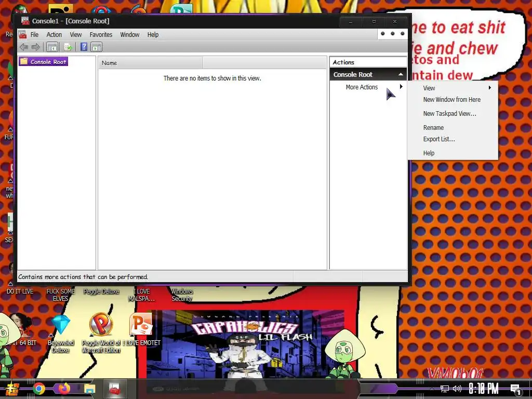The image size is (532, 399).
Task: Open the File menu
Action: (x=34, y=35)
